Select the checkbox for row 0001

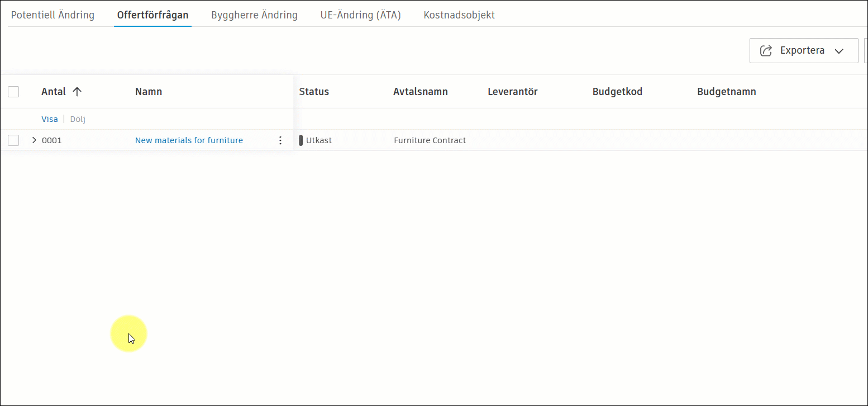[x=13, y=140]
